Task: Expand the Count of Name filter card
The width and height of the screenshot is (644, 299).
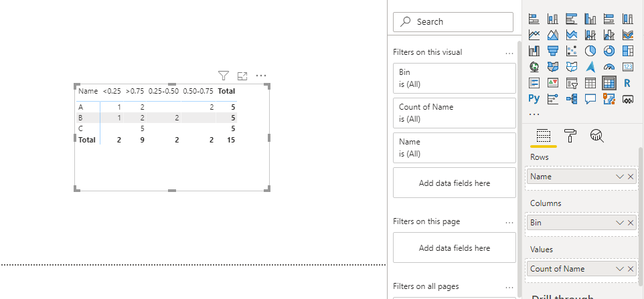Action: [x=455, y=113]
